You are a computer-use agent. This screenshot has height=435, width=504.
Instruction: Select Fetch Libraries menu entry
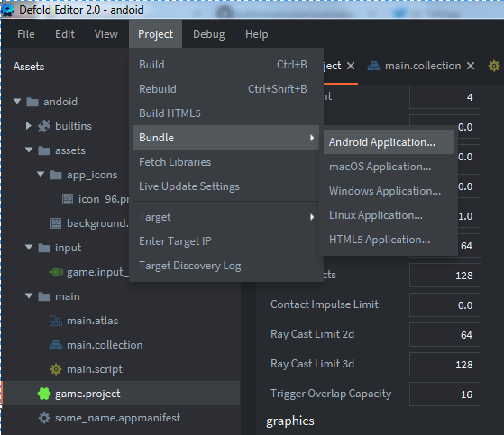[226, 162]
